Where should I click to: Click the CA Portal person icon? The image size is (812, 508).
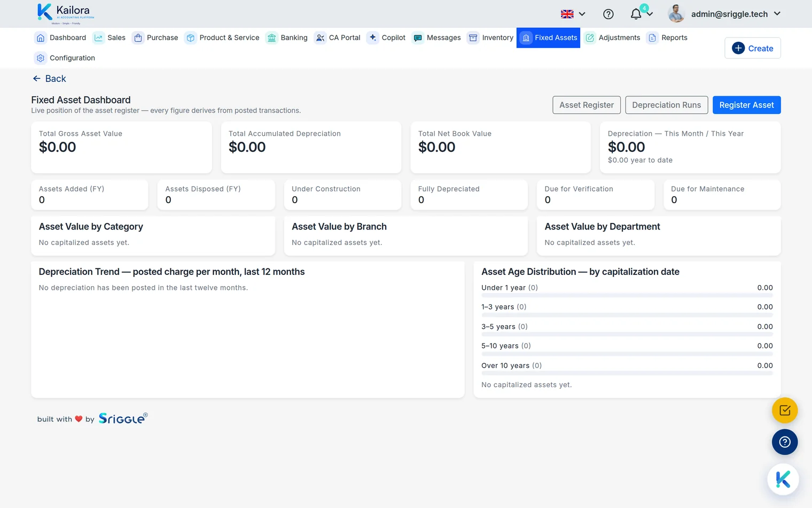320,38
